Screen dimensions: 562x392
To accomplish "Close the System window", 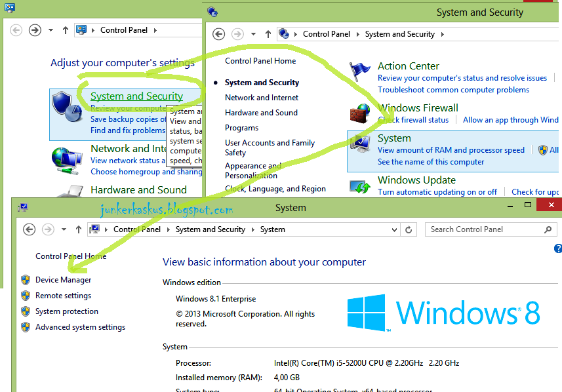I will 551,205.
